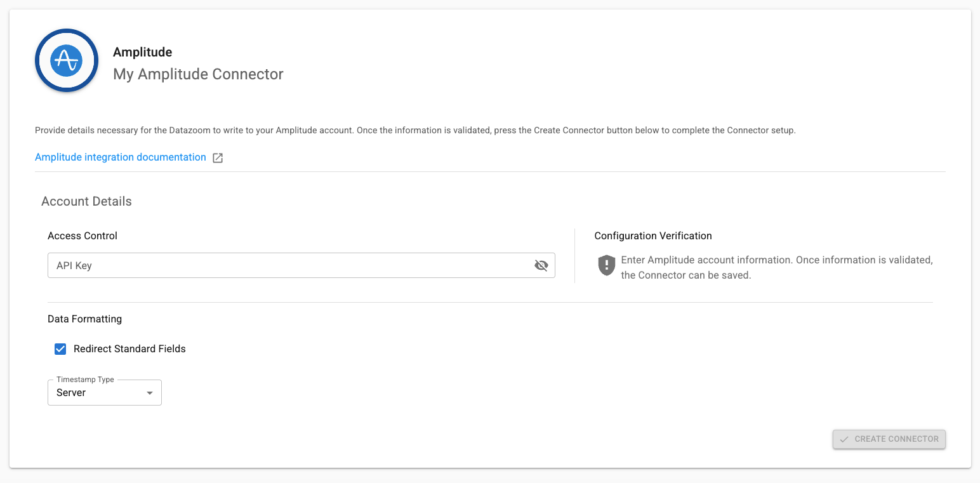Click the Amplitude title heading

(x=142, y=52)
